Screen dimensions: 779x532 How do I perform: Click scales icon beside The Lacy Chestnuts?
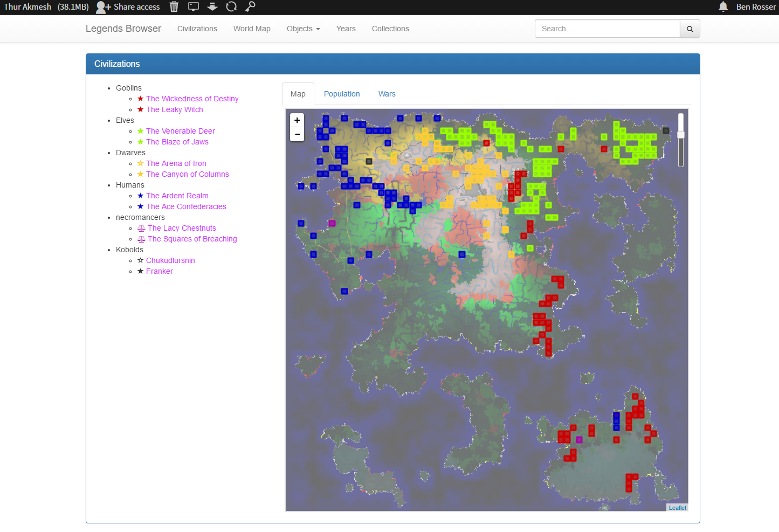(141, 228)
